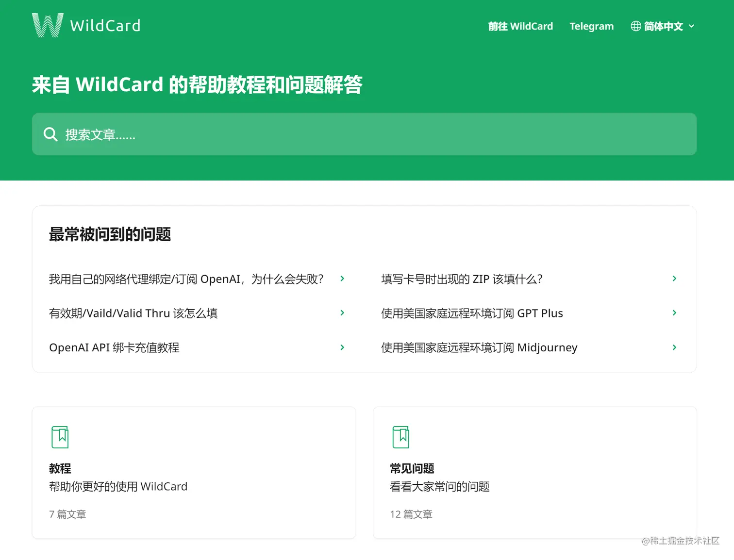The height and width of the screenshot is (560, 734).
Task: Open OpenAI API 绑卡充值教程 article
Action: point(114,347)
